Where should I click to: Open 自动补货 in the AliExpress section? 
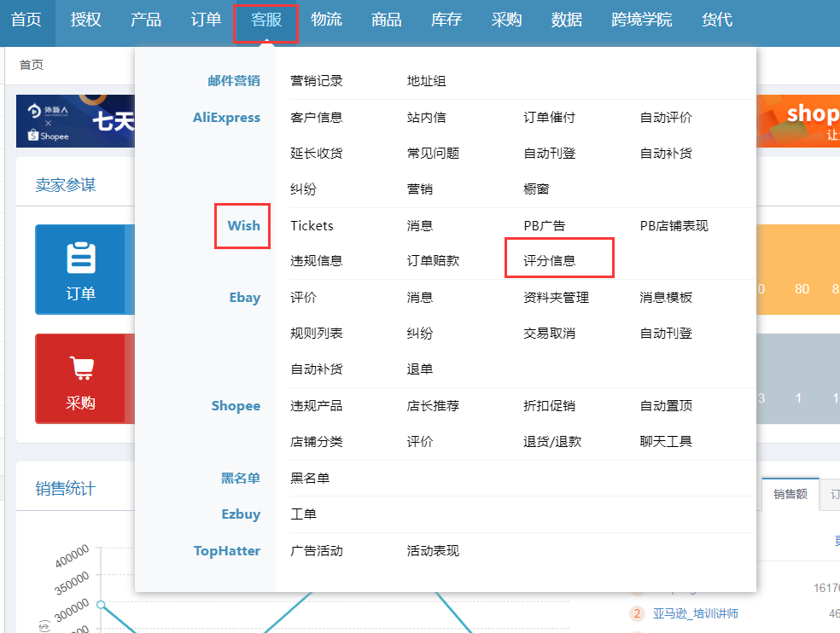(666, 154)
